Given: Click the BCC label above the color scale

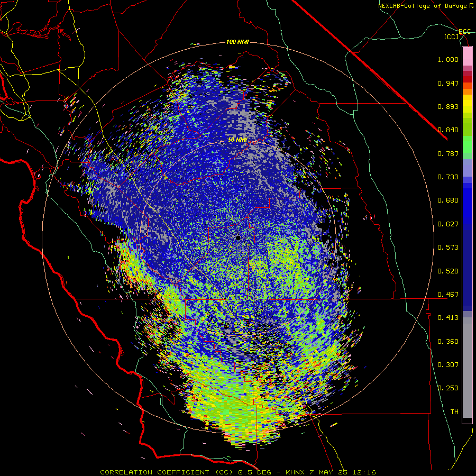Looking at the screenshot, I should coord(465,32).
